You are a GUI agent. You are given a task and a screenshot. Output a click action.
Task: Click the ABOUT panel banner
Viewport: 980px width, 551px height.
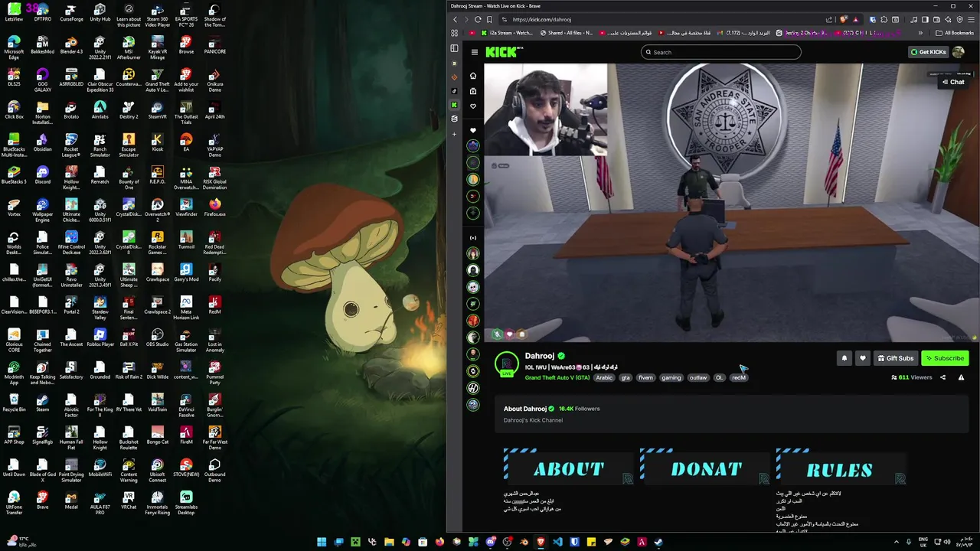(x=569, y=467)
